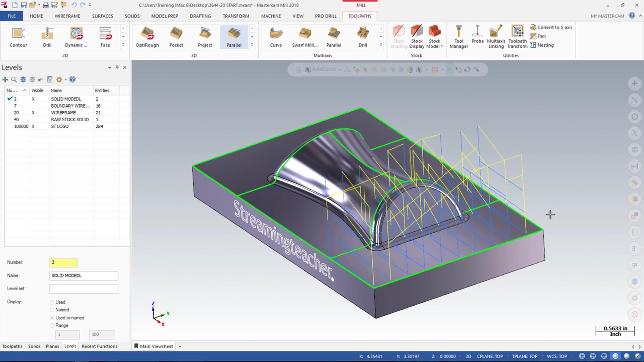Undo the last action
The width and height of the screenshot is (644, 362).
click(74, 5)
